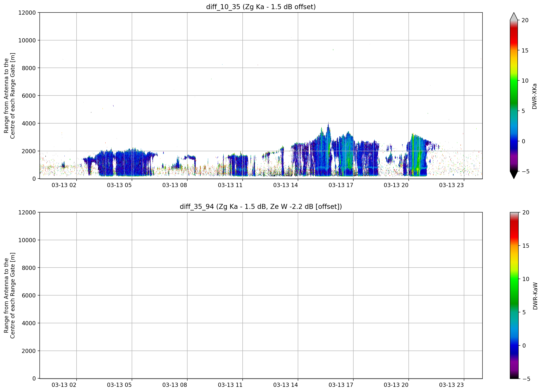Click the title 'diff_10_35 (Zg Ka - 1.5 dB offset)'
542x392 pixels.
point(261,7)
